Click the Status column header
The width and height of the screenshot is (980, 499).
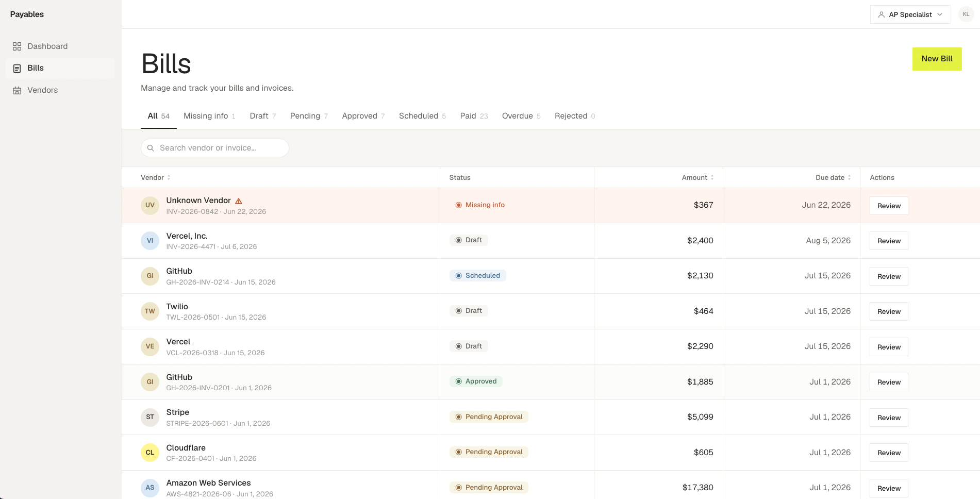[x=460, y=177]
